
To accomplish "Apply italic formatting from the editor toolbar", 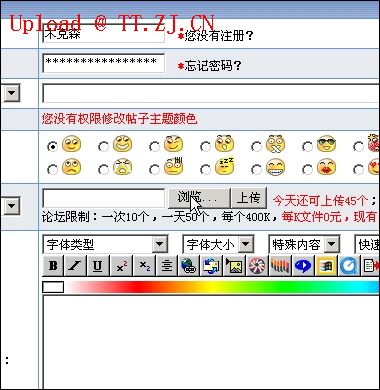I will (75, 266).
